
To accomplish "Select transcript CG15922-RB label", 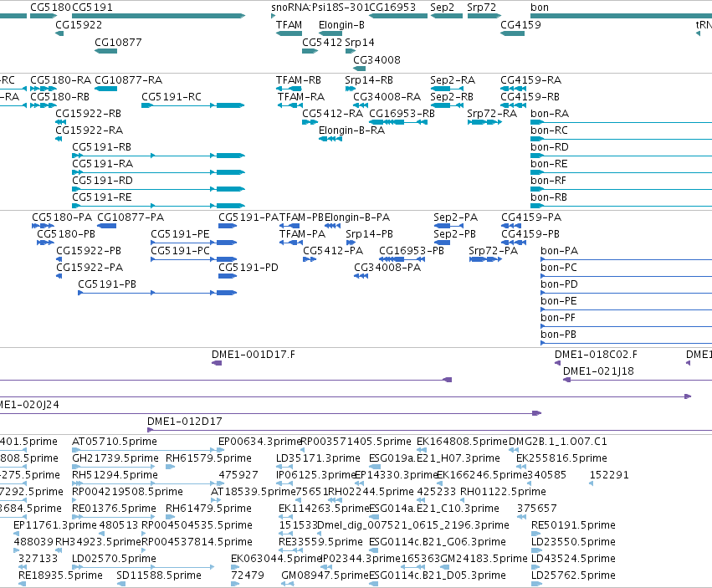I will [x=88, y=114].
